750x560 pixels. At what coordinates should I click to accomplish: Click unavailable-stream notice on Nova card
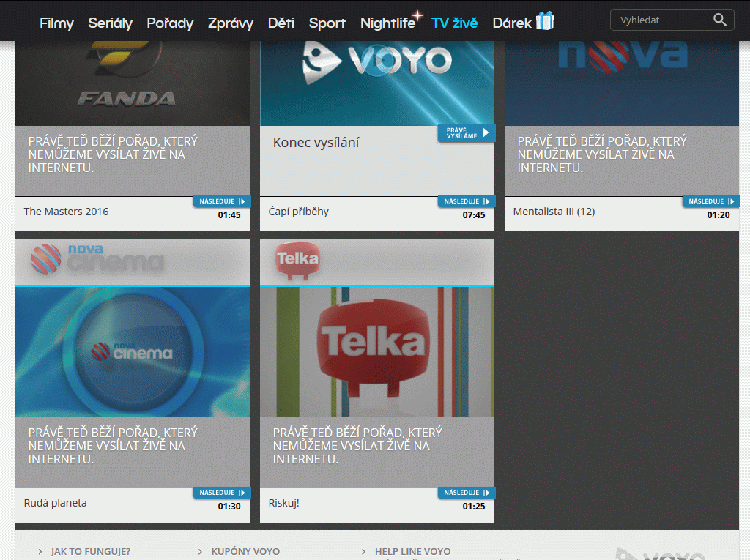[x=602, y=154]
